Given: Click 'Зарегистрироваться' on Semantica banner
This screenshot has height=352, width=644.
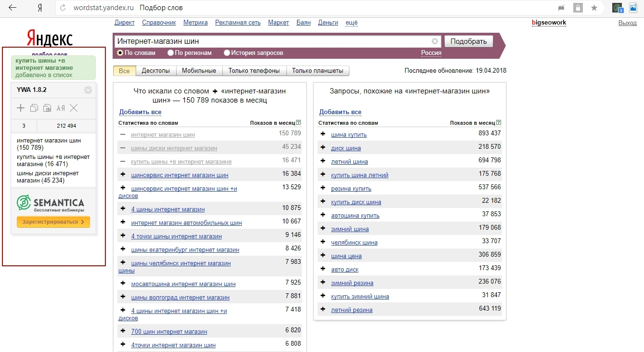Looking at the screenshot, I should 53,222.
